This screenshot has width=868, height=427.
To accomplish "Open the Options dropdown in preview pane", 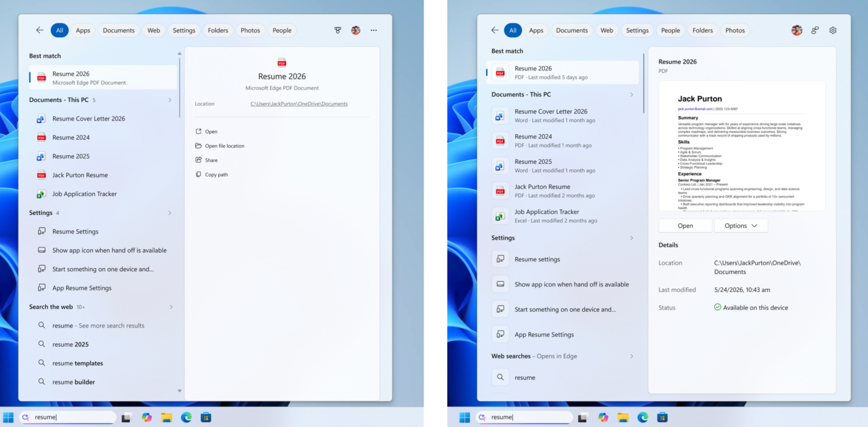I will click(741, 226).
